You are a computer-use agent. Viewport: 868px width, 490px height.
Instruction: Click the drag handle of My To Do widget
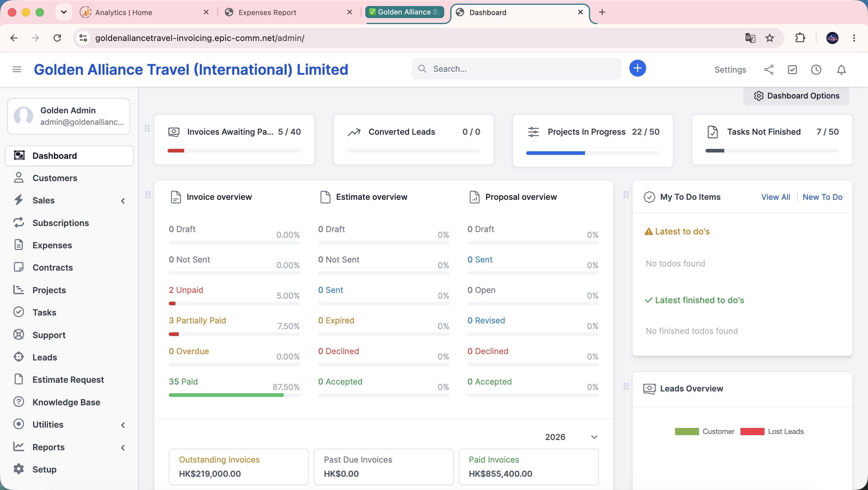[626, 194]
